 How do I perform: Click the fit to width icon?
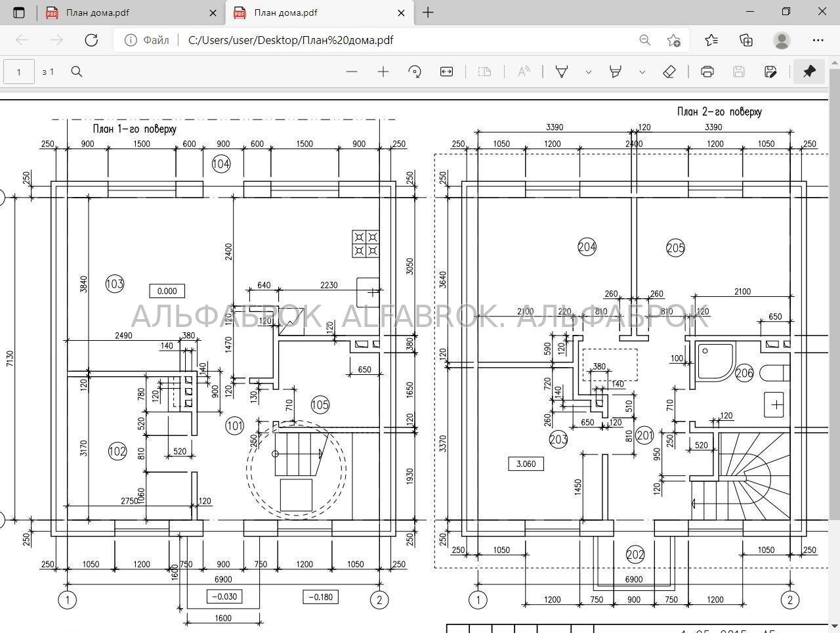(446, 72)
